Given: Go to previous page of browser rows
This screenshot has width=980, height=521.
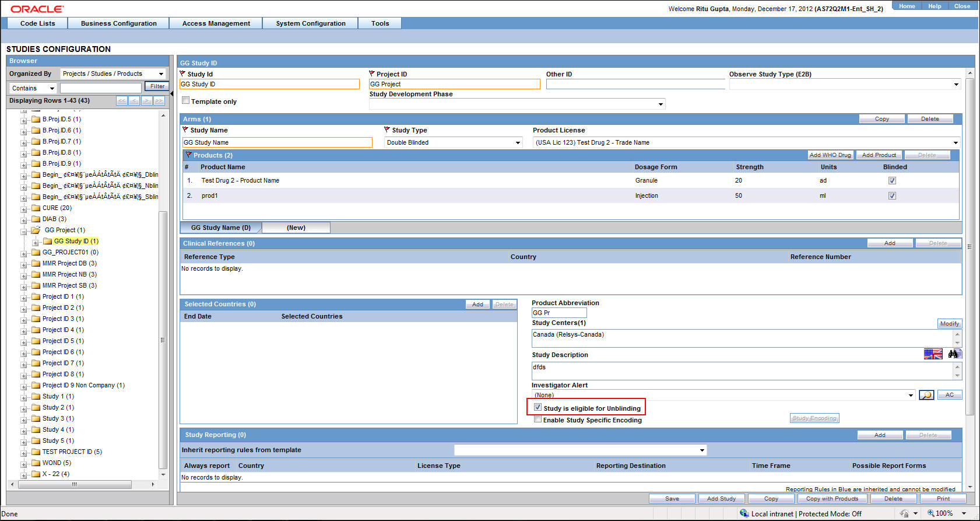Looking at the screenshot, I should (x=134, y=101).
